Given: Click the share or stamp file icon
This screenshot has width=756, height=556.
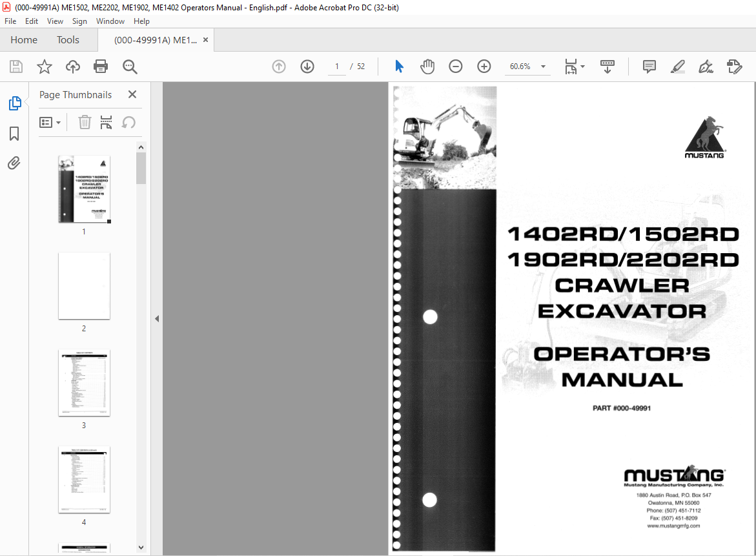Looking at the screenshot, I should (x=734, y=67).
